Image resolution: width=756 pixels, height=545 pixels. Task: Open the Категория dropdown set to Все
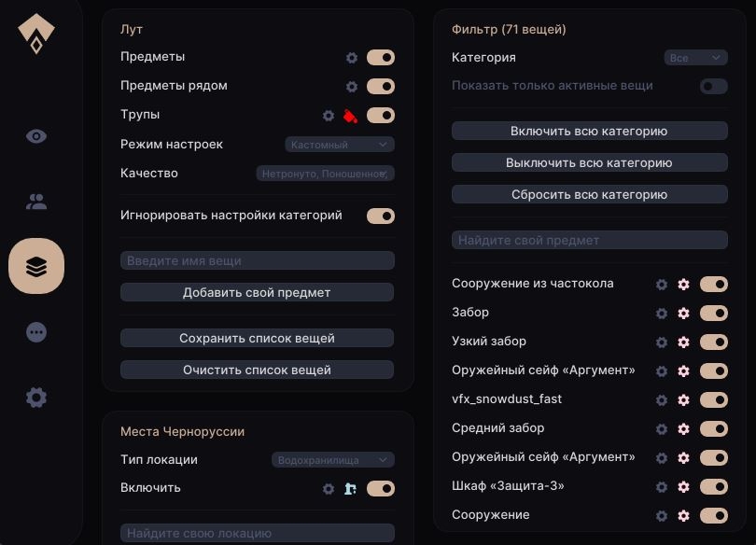(694, 57)
